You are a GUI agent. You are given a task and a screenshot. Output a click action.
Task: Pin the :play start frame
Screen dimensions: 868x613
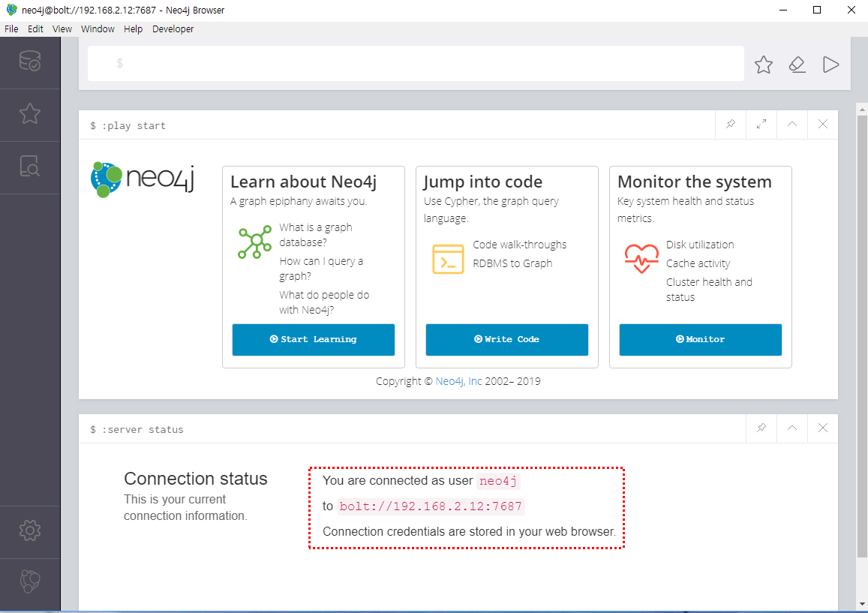tap(731, 124)
